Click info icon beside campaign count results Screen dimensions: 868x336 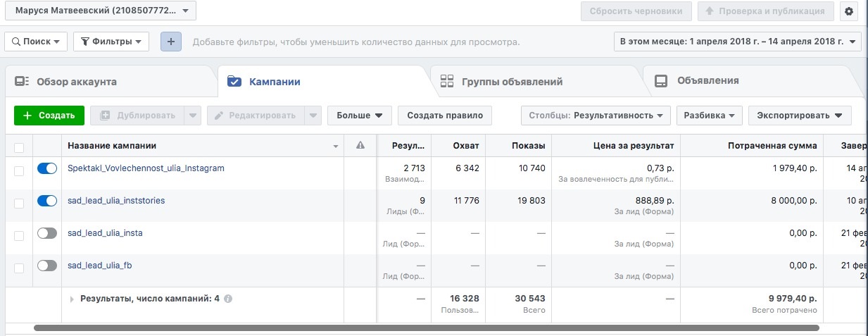(x=228, y=299)
